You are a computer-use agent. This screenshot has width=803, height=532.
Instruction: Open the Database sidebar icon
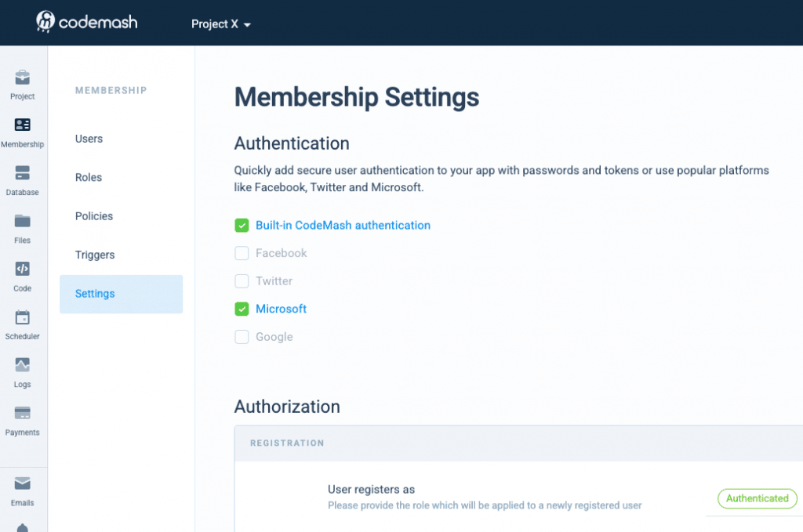point(23,173)
